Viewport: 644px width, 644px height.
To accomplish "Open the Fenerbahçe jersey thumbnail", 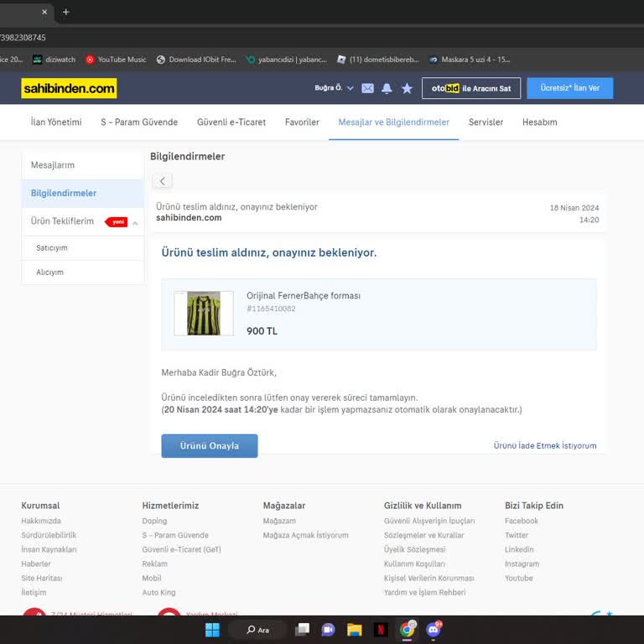I will [x=198, y=314].
